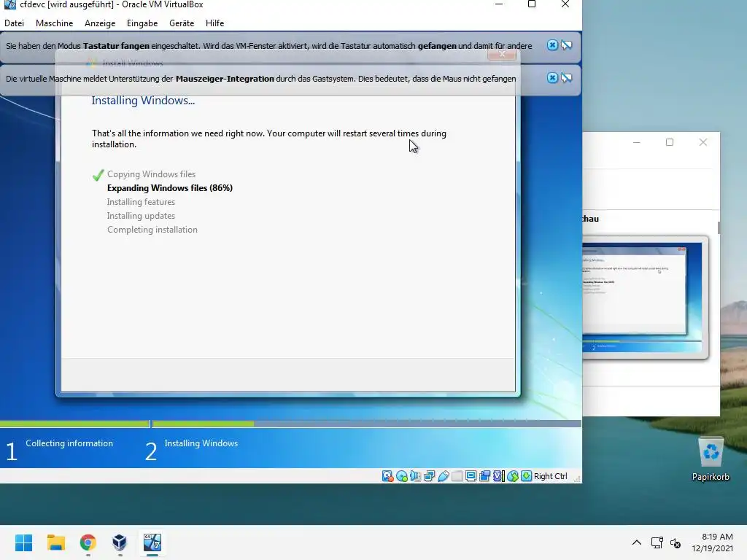Screen dimensions: 747x560
Task: Open File Explorer from the taskbar
Action: point(55,542)
